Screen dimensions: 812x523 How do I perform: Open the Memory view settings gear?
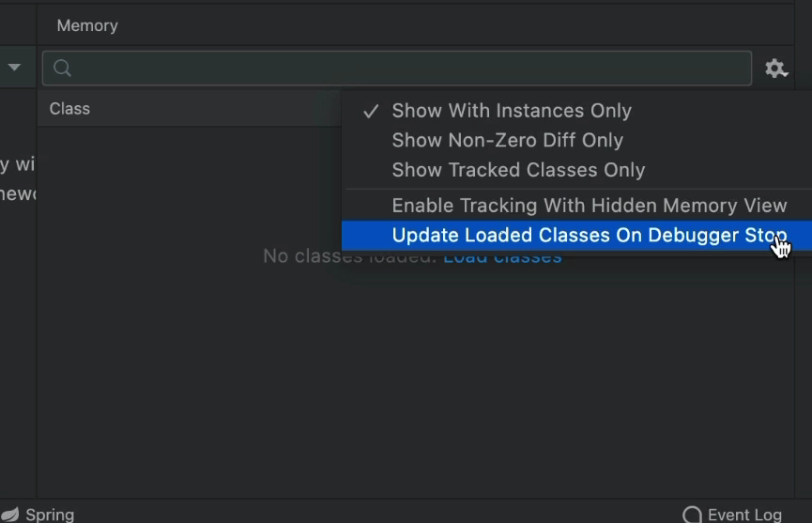(775, 69)
